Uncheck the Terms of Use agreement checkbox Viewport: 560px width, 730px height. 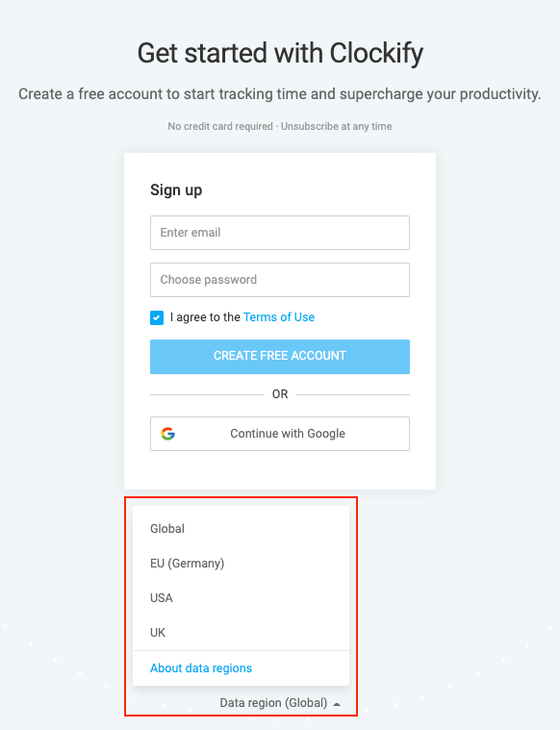(157, 317)
